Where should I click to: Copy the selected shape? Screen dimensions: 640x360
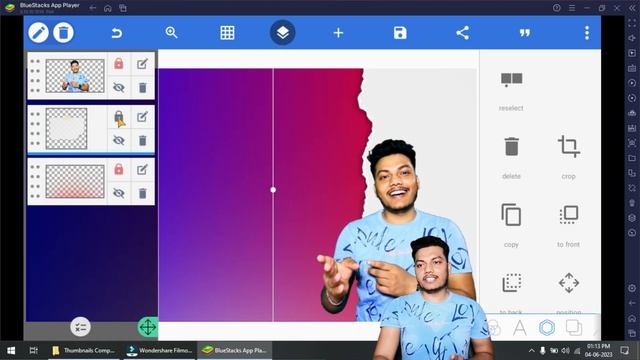[x=511, y=226]
